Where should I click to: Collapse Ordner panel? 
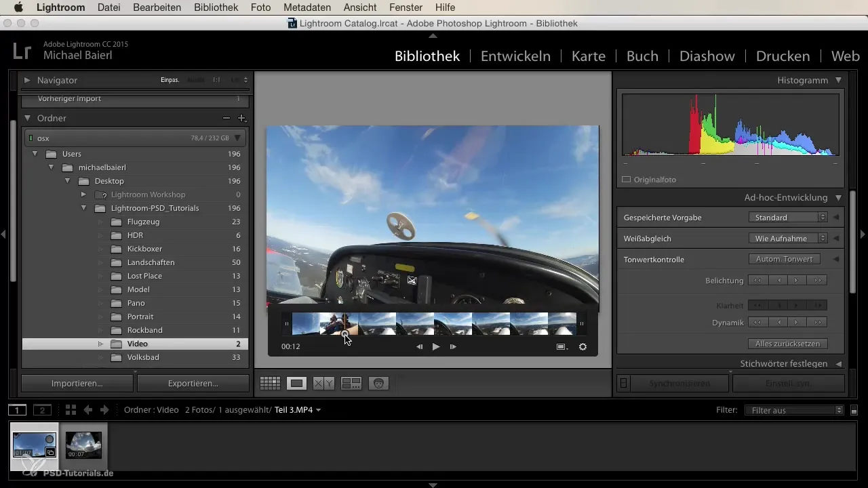tap(28, 118)
